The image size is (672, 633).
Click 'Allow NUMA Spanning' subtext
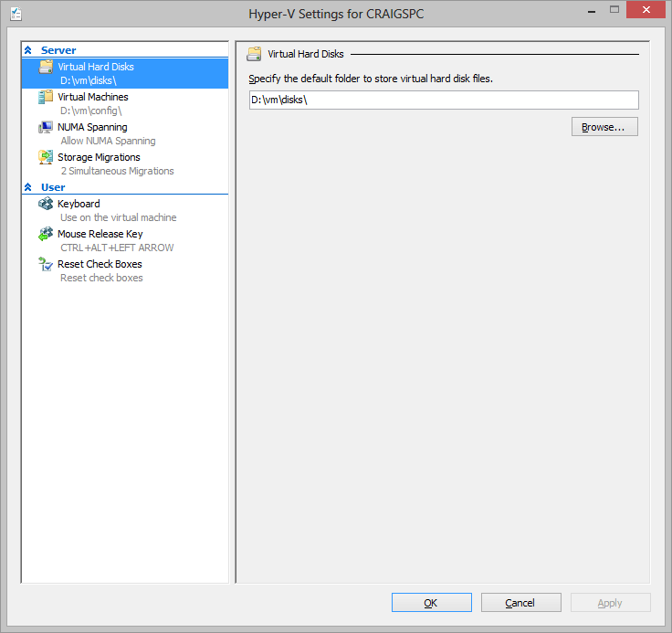click(108, 141)
